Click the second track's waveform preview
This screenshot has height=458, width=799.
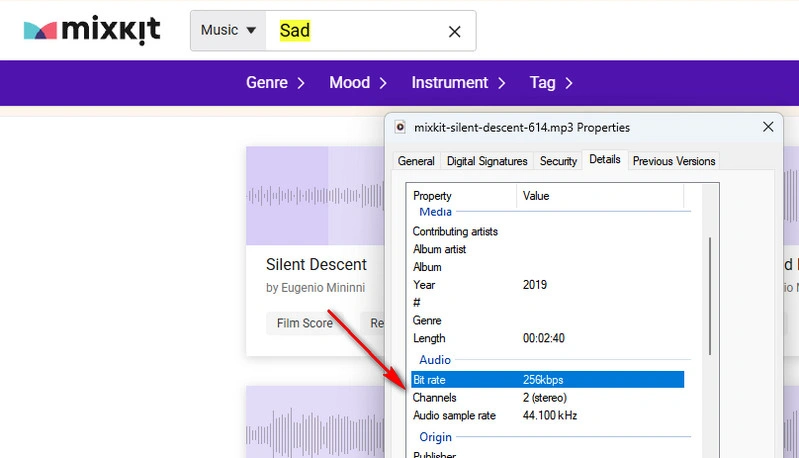click(315, 422)
